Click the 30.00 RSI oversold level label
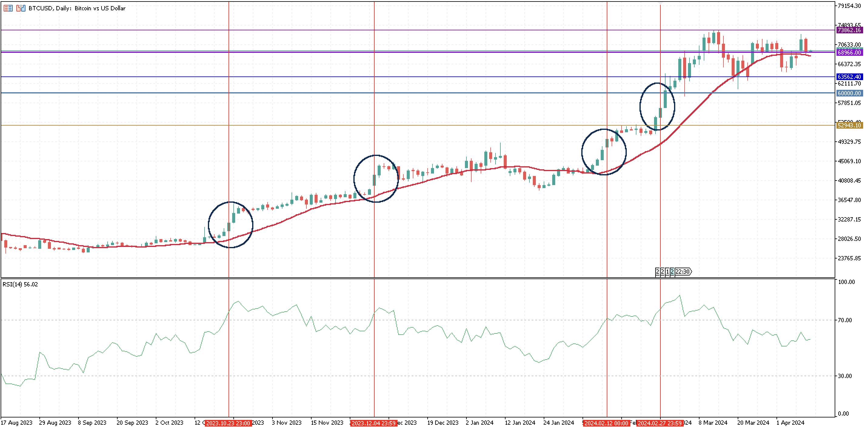This screenshot has width=868, height=429. 845,376
